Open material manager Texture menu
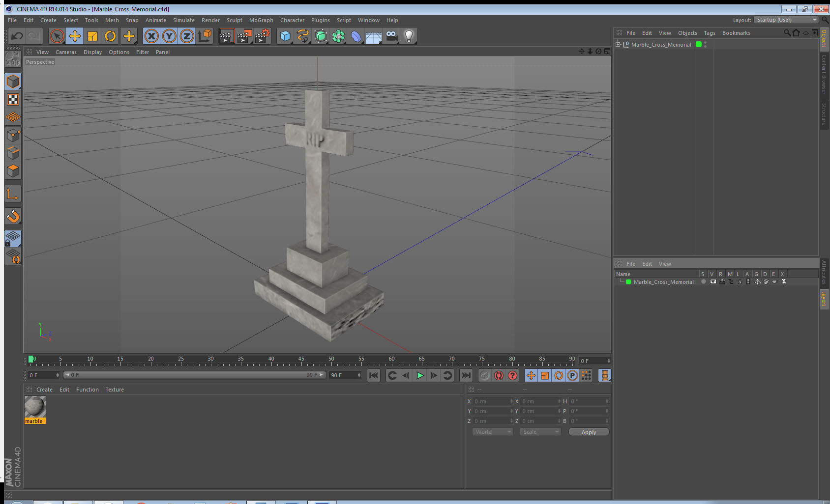 (115, 390)
